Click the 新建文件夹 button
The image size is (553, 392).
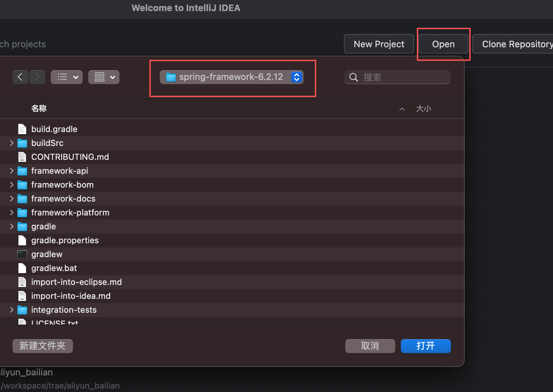tap(43, 346)
